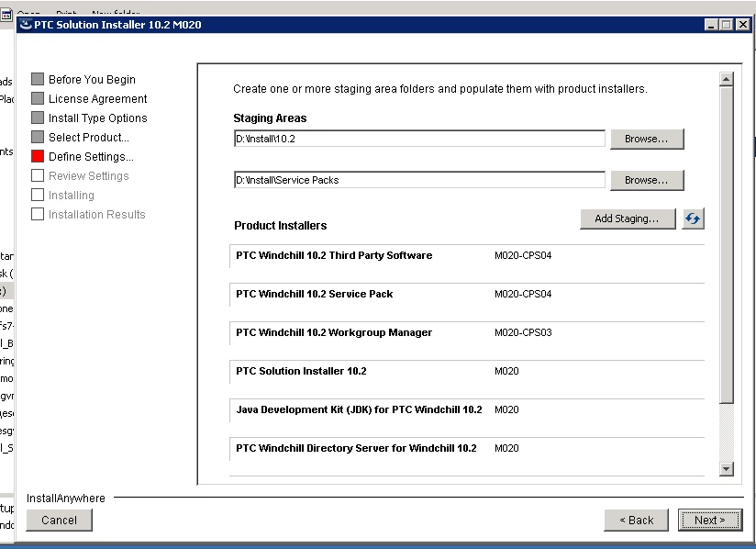This screenshot has height=549, width=756.
Task: Click PTC Windchill 10.2 Third Party Software row
Action: (467, 256)
